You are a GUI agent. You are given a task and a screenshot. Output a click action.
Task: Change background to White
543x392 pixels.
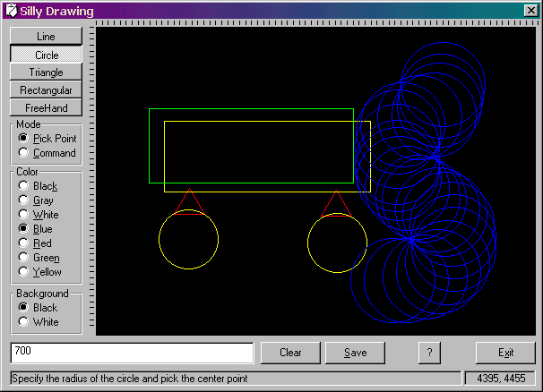(x=23, y=322)
